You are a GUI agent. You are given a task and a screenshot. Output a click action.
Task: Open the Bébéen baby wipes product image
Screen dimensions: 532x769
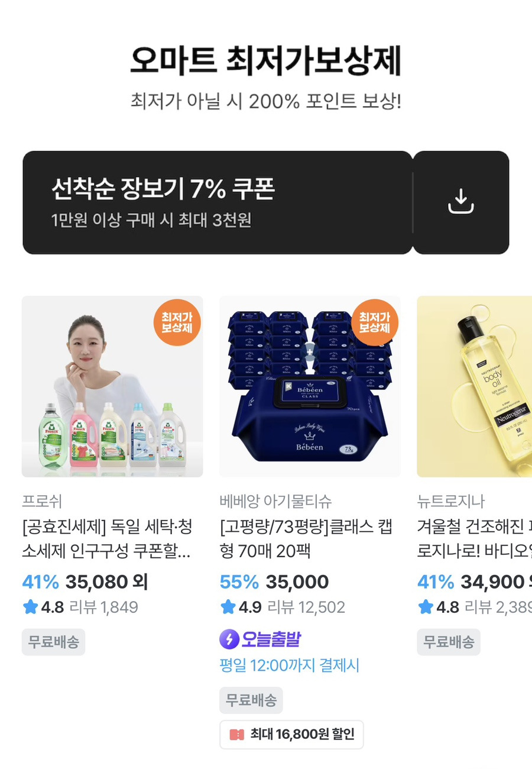[310, 386]
